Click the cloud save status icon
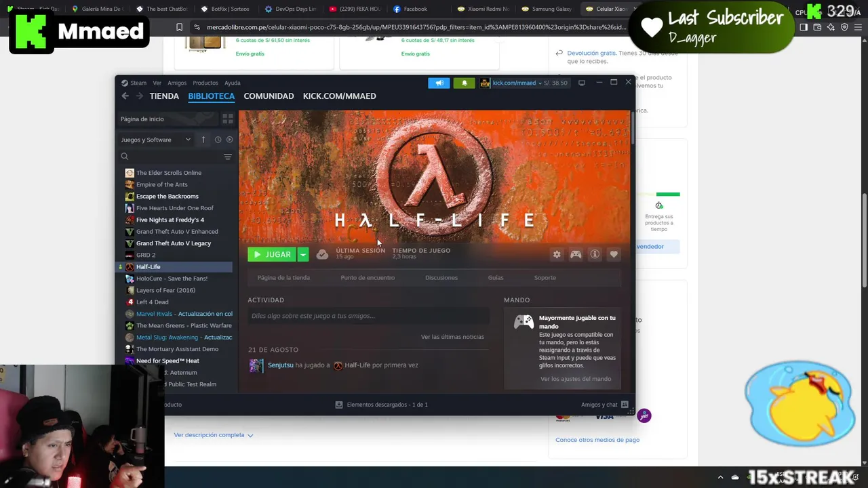The image size is (868, 488). [x=323, y=254]
